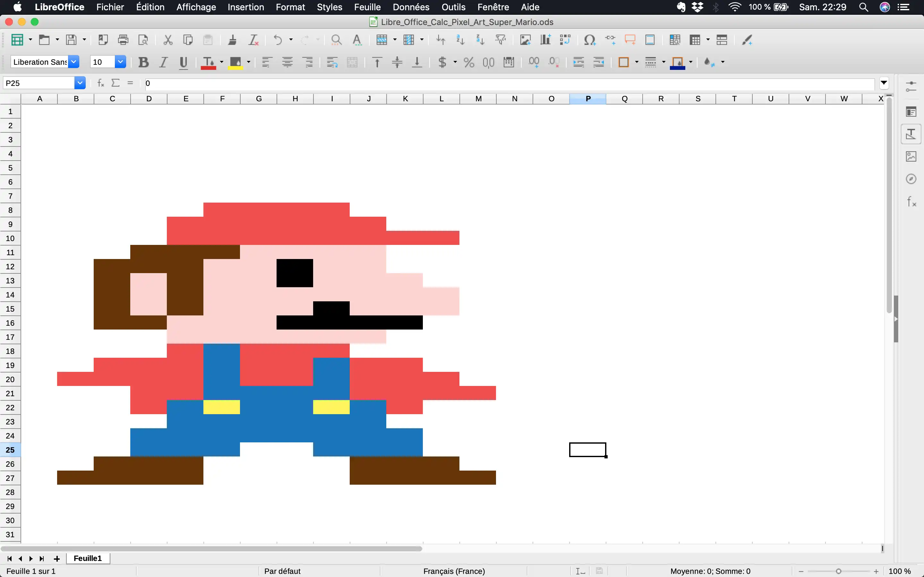This screenshot has height=577, width=924.
Task: Open the font size dropdown
Action: (120, 62)
